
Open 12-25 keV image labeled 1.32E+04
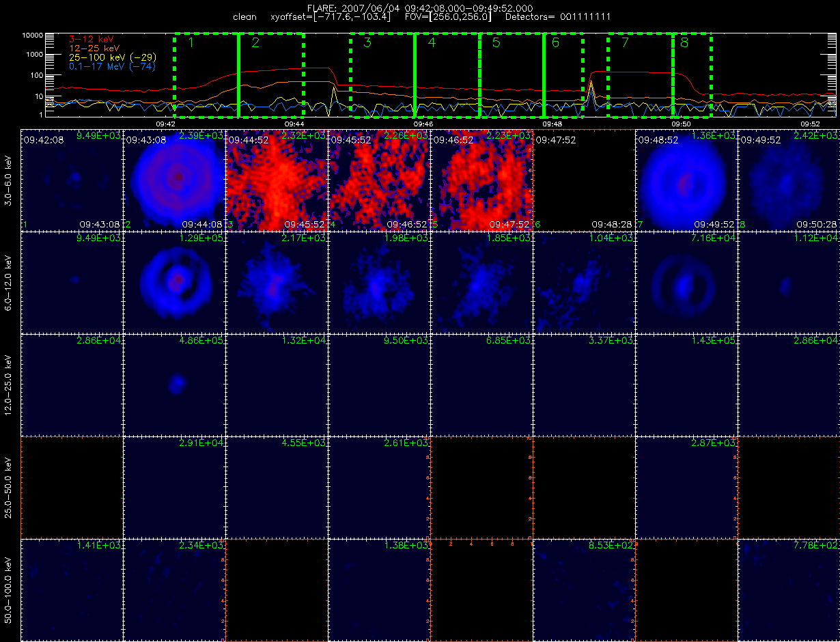tap(277, 385)
